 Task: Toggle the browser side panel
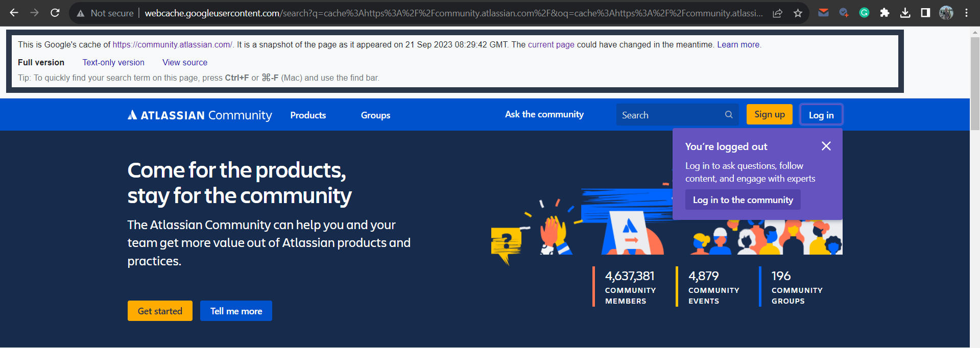tap(925, 13)
